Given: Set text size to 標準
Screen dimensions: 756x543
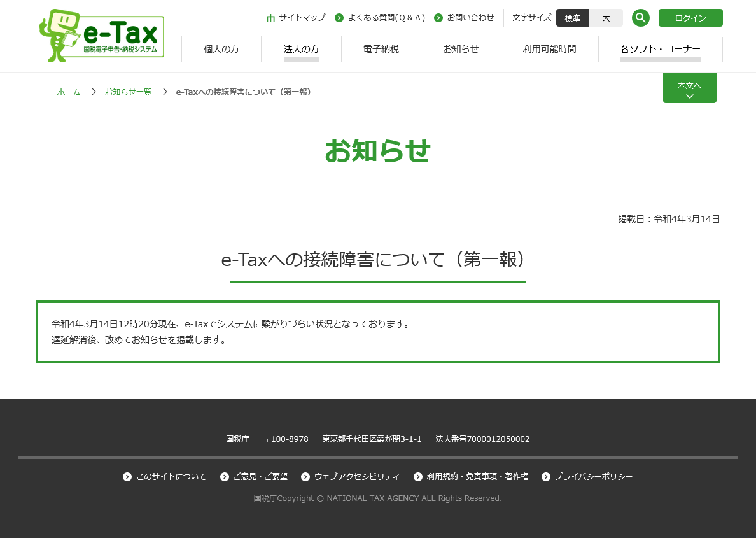Looking at the screenshot, I should (x=572, y=18).
